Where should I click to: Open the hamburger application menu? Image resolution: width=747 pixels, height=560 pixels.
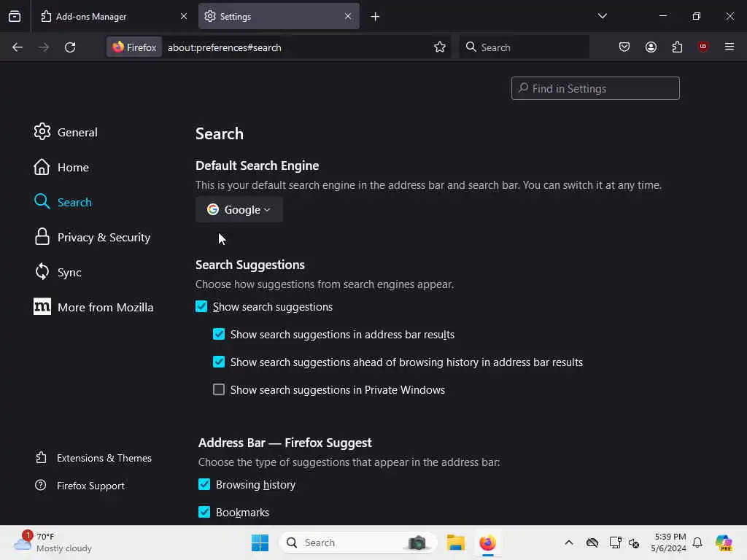729,47
